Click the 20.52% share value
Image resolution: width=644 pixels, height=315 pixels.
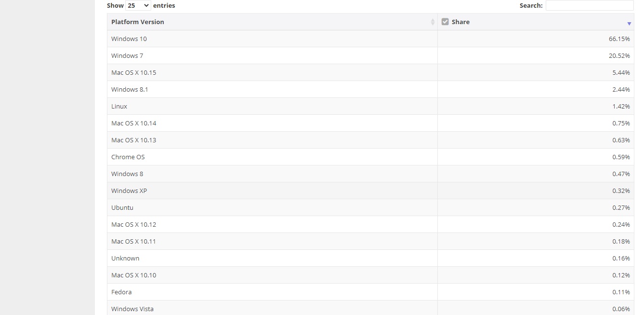pos(619,55)
